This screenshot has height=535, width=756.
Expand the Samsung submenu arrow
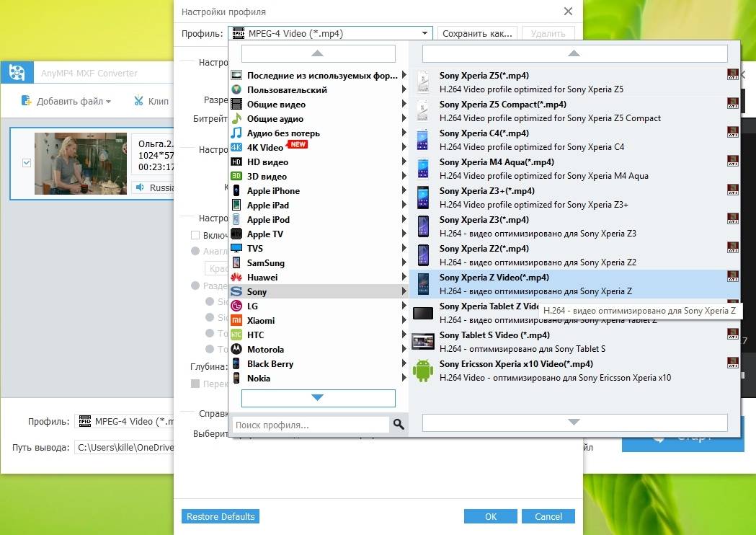pyautogui.click(x=404, y=262)
